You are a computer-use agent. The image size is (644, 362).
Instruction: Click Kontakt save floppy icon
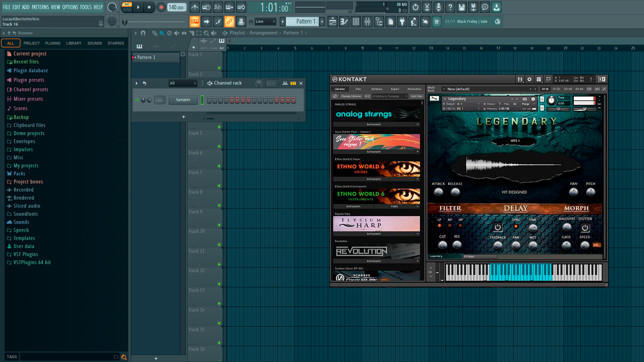[x=520, y=79]
